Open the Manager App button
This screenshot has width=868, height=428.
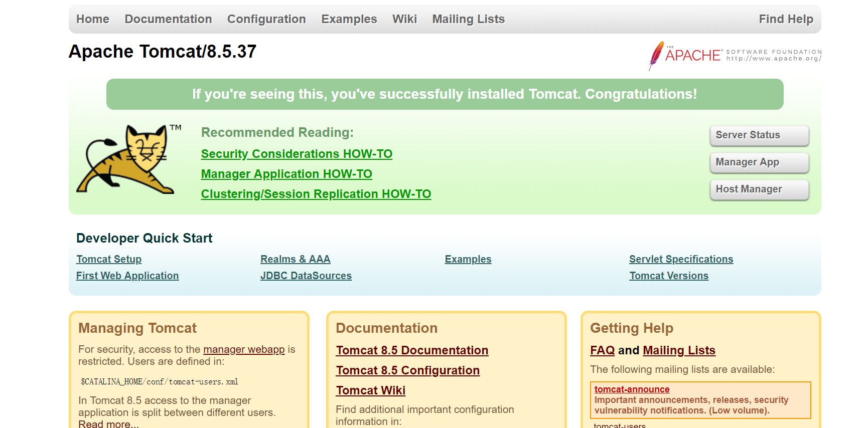coord(759,162)
